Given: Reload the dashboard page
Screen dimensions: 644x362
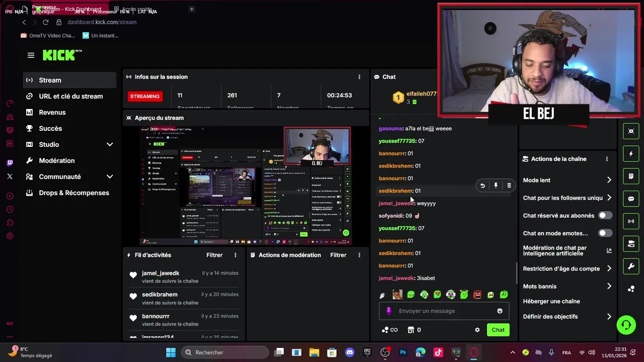Looking at the screenshot, I should click(46, 22).
